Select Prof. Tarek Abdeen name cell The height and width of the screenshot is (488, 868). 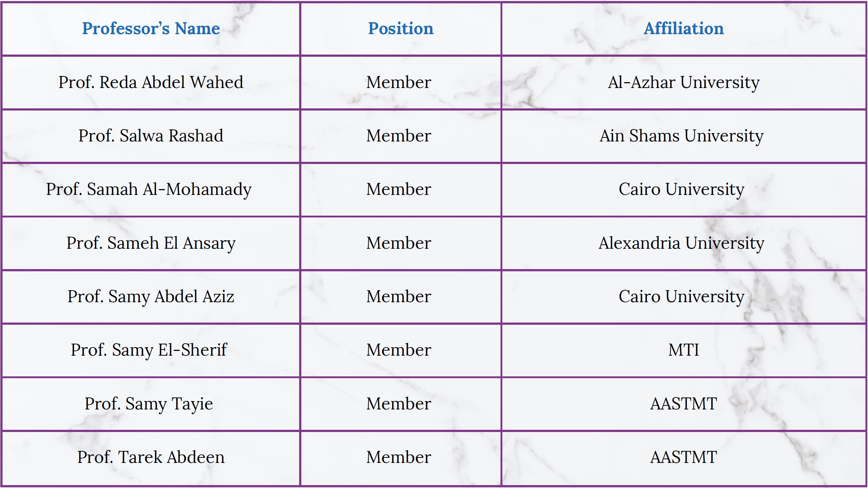[x=151, y=457]
